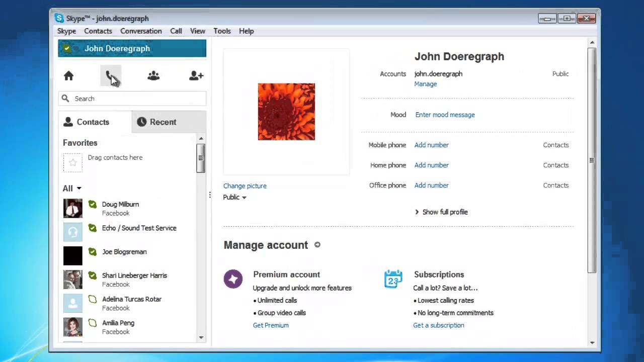Click online status icon next to Doug Milburn
This screenshot has width=644, height=362.
click(x=93, y=204)
